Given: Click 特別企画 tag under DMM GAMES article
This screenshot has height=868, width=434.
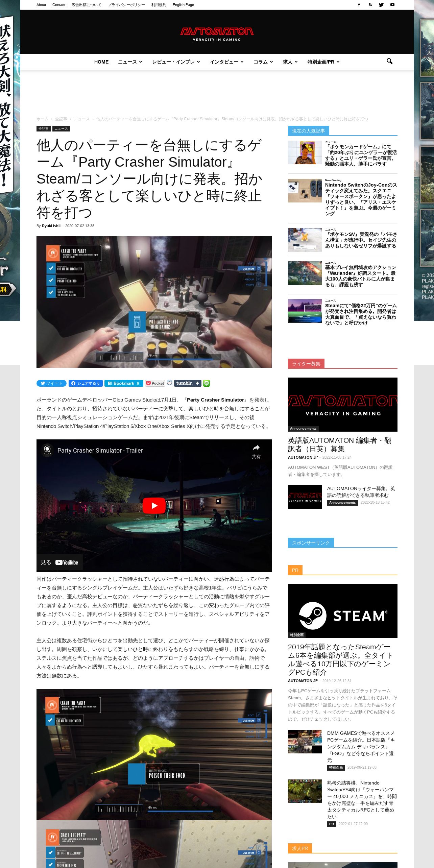Looking at the screenshot, I should [336, 768].
